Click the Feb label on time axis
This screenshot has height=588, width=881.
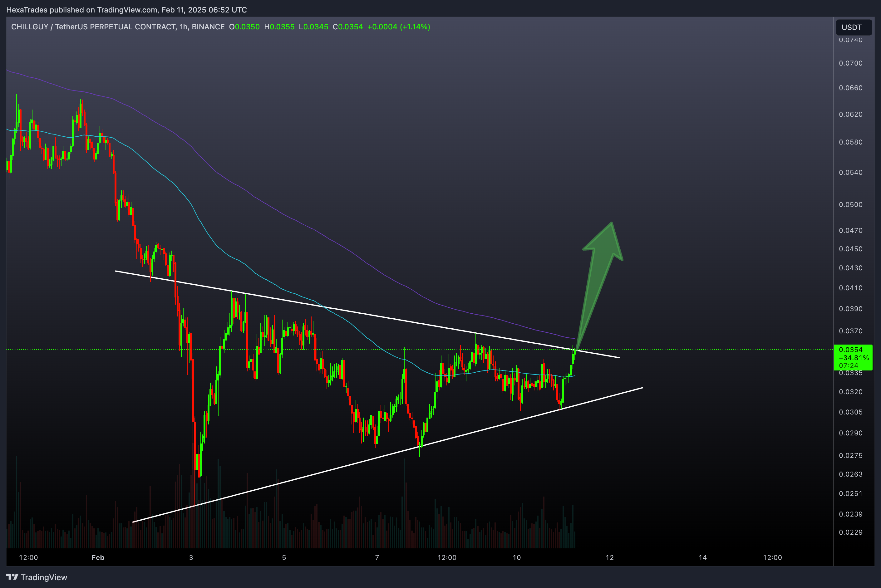click(x=98, y=558)
